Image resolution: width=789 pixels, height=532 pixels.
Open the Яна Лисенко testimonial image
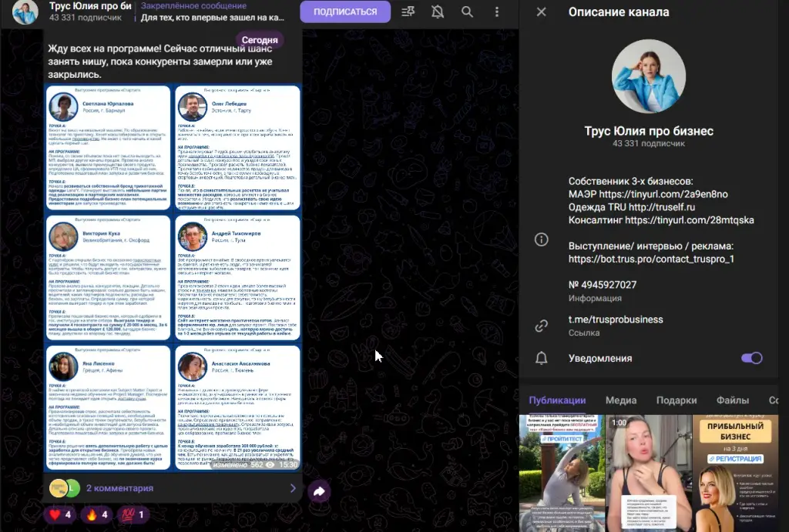pyautogui.click(x=108, y=408)
